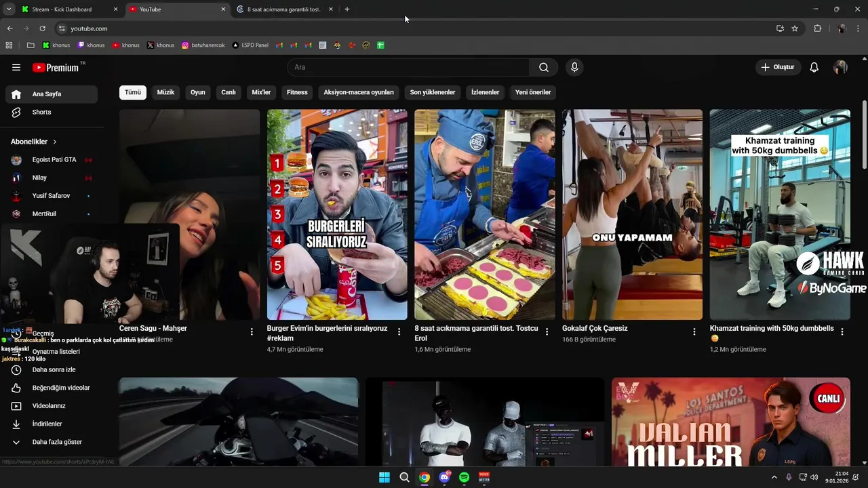868x488 pixels.
Task: Open the İndirilenler downloads page
Action: 52,424
